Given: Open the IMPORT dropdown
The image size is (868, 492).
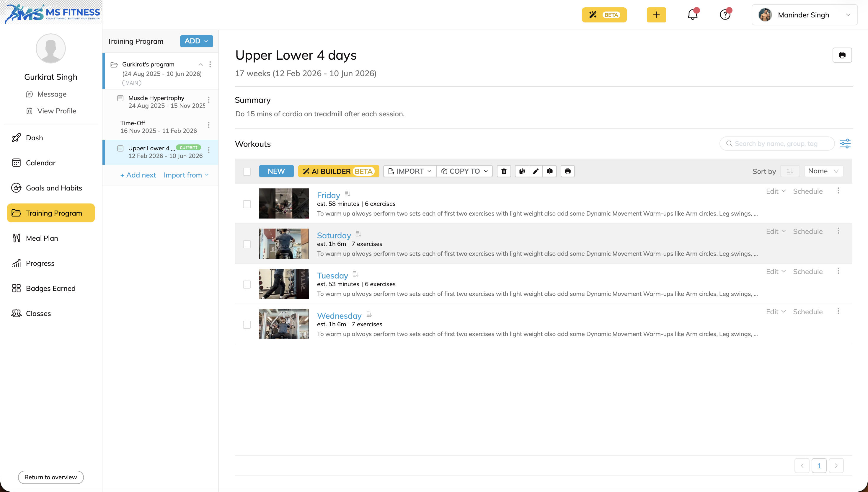Looking at the screenshot, I should [410, 171].
